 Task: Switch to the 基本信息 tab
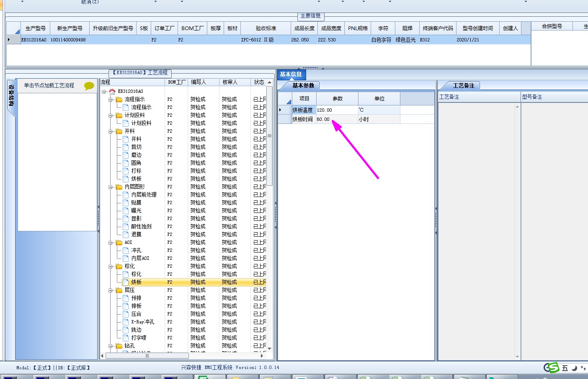coord(291,74)
